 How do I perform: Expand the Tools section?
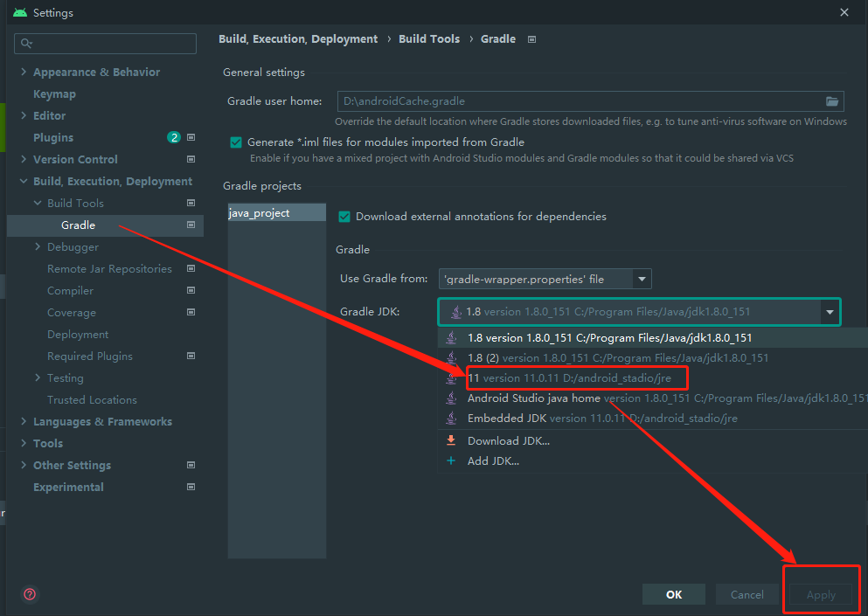click(x=24, y=443)
